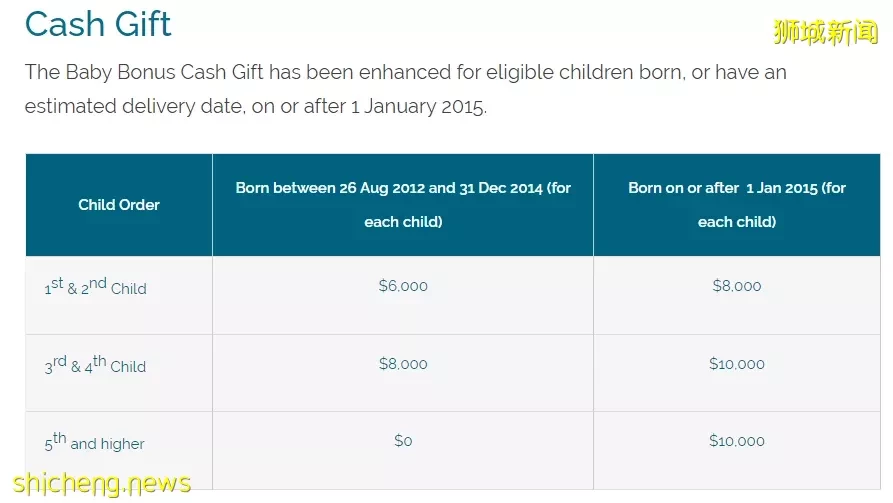Click the Child Order column header

point(118,205)
